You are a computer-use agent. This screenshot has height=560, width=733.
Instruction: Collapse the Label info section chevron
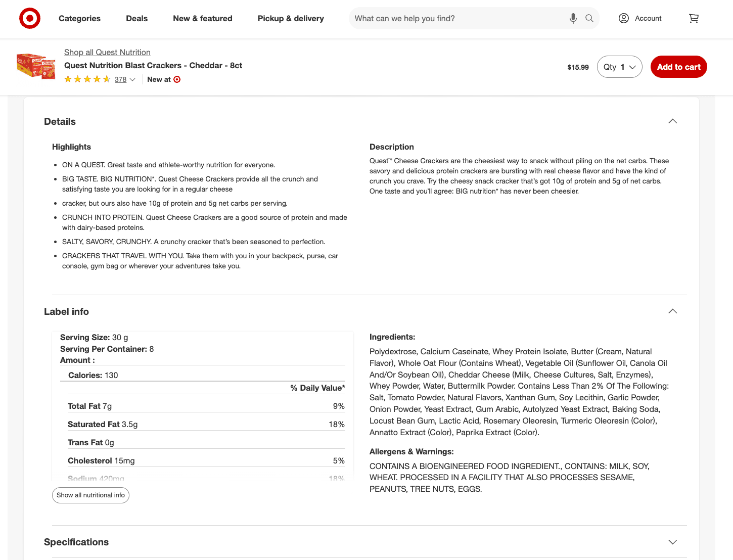coord(673,311)
